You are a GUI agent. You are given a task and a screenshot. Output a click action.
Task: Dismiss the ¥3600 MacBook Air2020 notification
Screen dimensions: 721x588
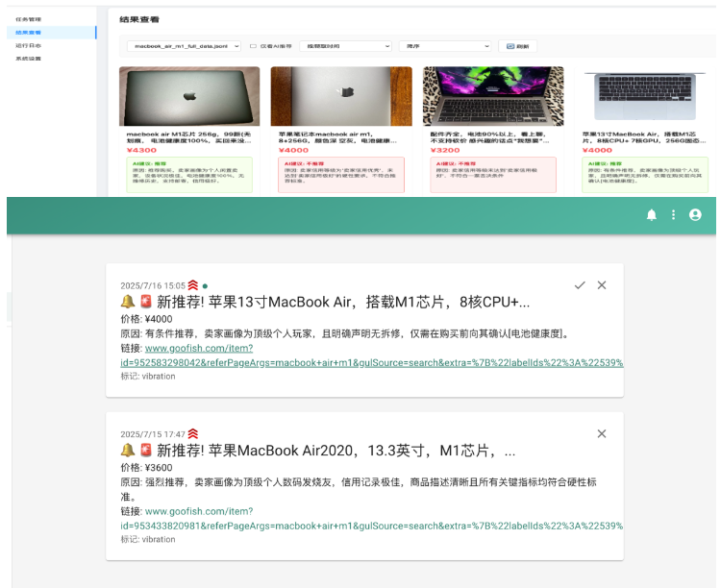[x=602, y=433]
